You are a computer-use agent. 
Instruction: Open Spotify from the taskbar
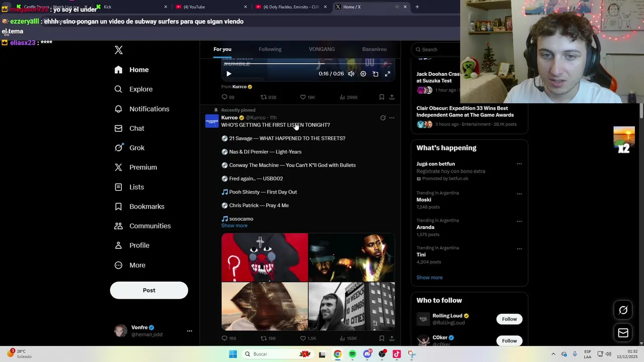point(352,354)
